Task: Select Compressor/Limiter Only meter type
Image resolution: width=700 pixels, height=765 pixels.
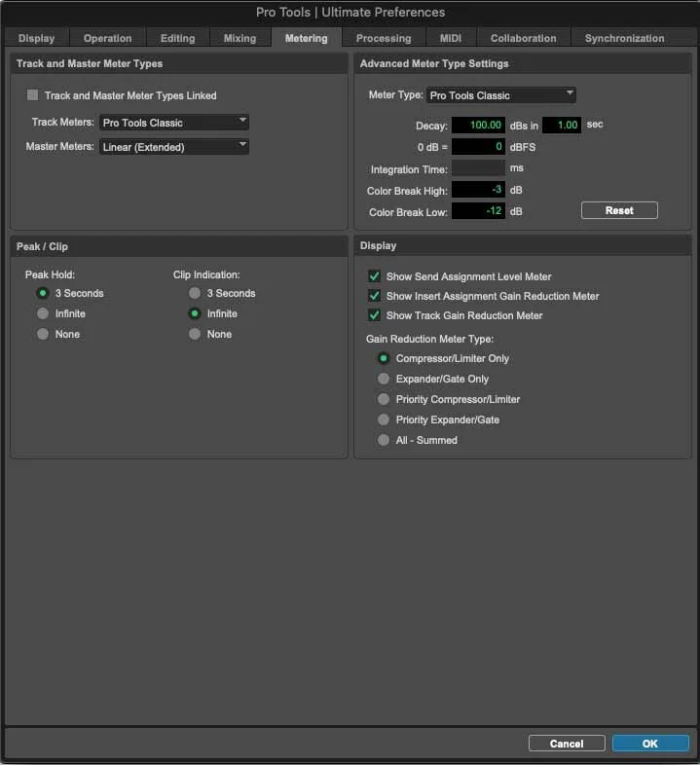Action: coord(384,358)
